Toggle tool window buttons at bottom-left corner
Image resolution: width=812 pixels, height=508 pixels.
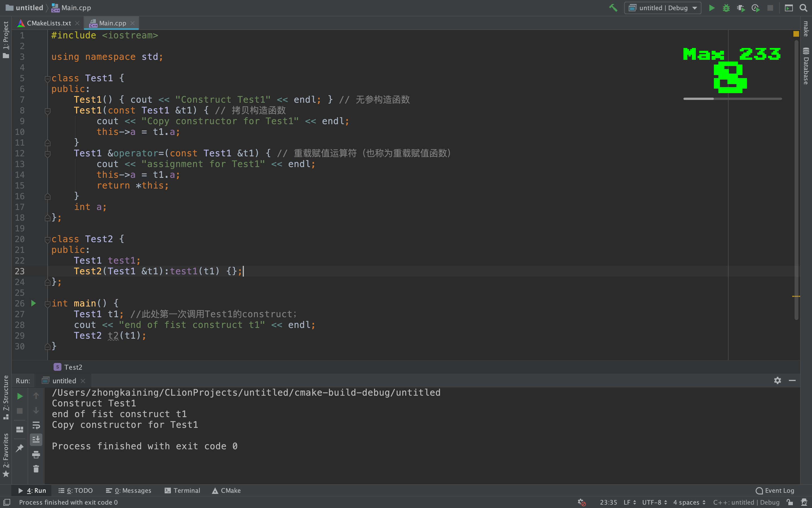[7, 502]
